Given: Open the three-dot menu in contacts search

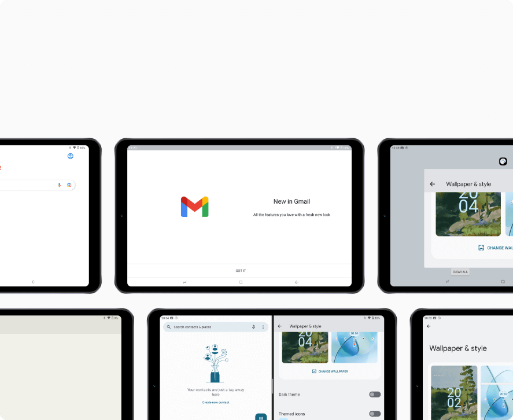Looking at the screenshot, I should [x=263, y=327].
